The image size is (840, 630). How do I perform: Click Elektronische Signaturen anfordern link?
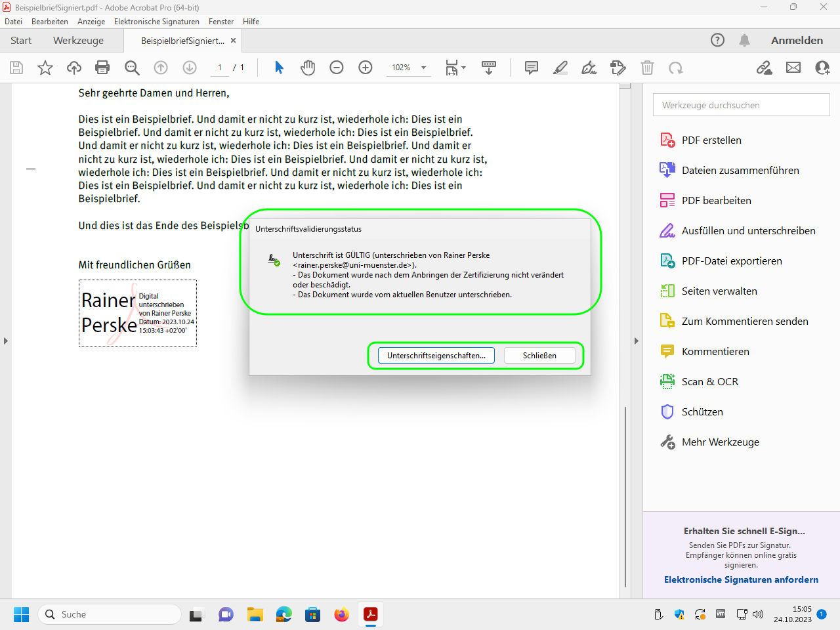(741, 579)
